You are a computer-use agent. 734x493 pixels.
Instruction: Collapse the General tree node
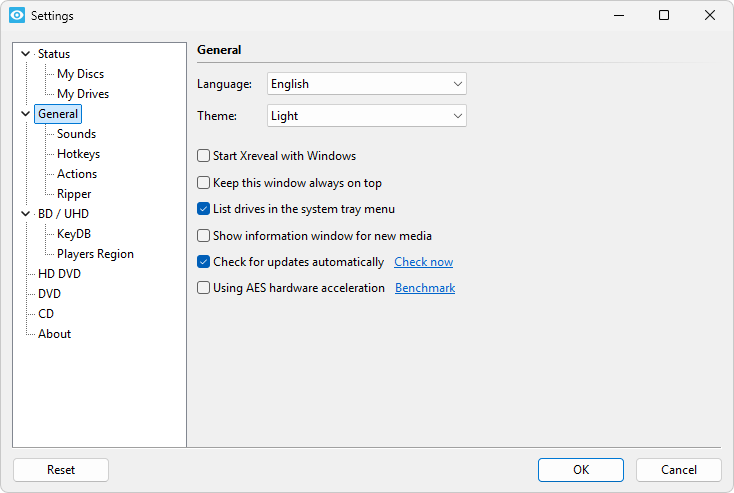click(x=25, y=114)
